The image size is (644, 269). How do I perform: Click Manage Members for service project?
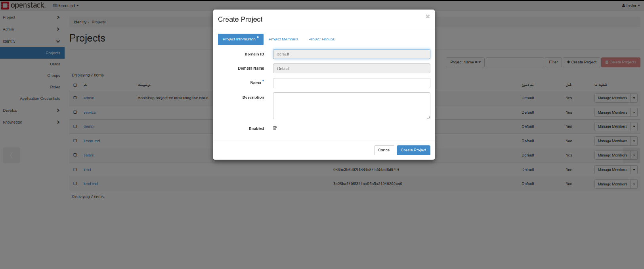click(612, 113)
